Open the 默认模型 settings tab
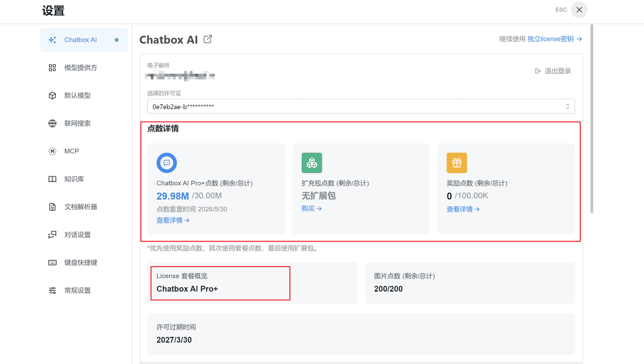The height and width of the screenshot is (364, 644). (84, 96)
